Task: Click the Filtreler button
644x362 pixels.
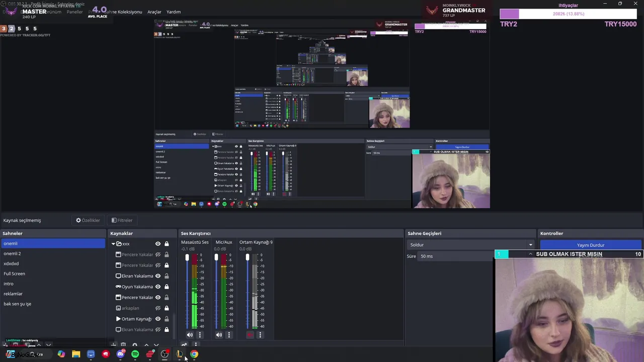Action: [x=122, y=220]
